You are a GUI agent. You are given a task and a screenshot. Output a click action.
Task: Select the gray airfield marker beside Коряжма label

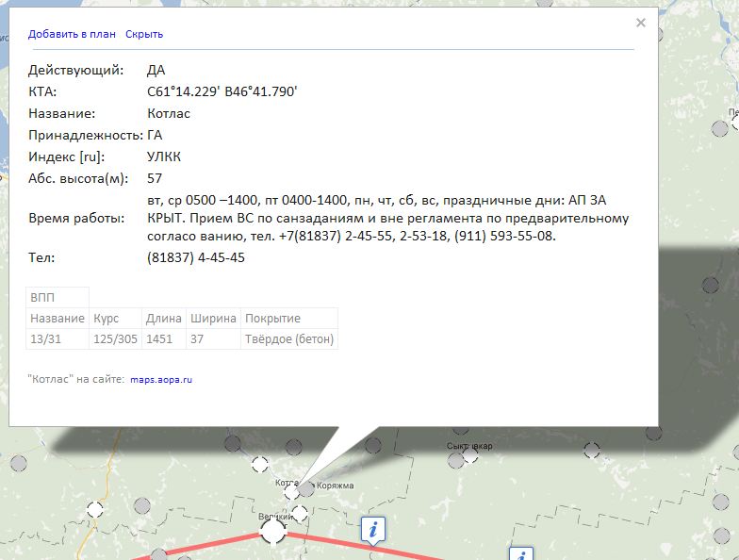pyautogui.click(x=306, y=489)
